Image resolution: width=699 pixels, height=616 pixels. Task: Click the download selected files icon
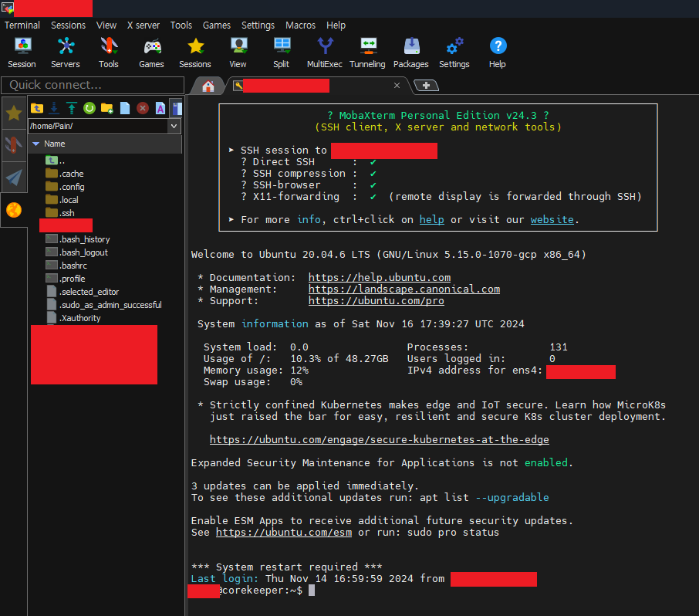54,108
